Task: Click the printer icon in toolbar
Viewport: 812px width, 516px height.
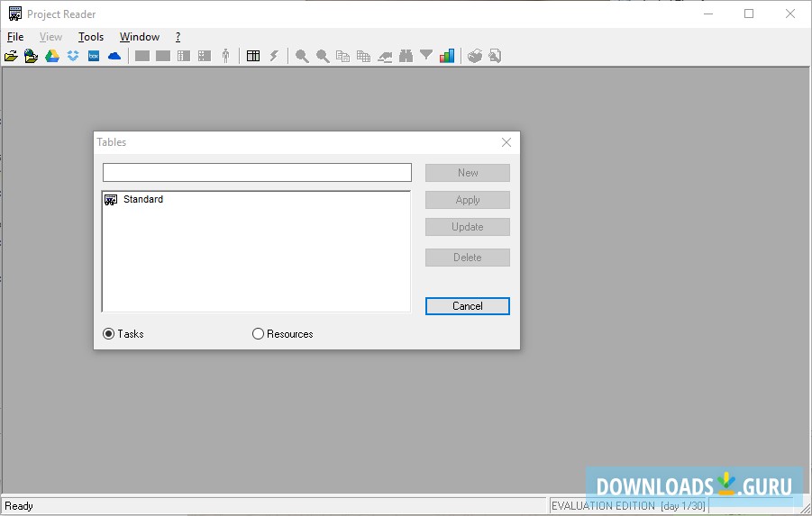Action: (475, 56)
